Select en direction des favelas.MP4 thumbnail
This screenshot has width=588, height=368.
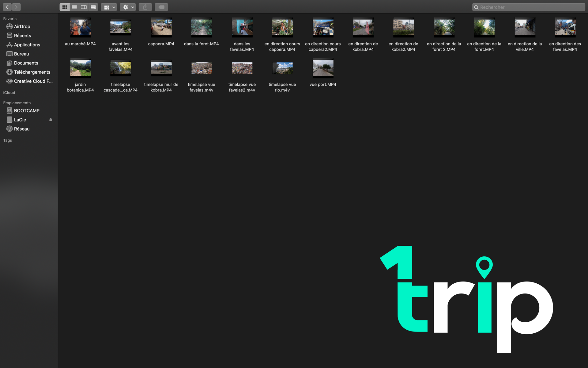coord(565,27)
